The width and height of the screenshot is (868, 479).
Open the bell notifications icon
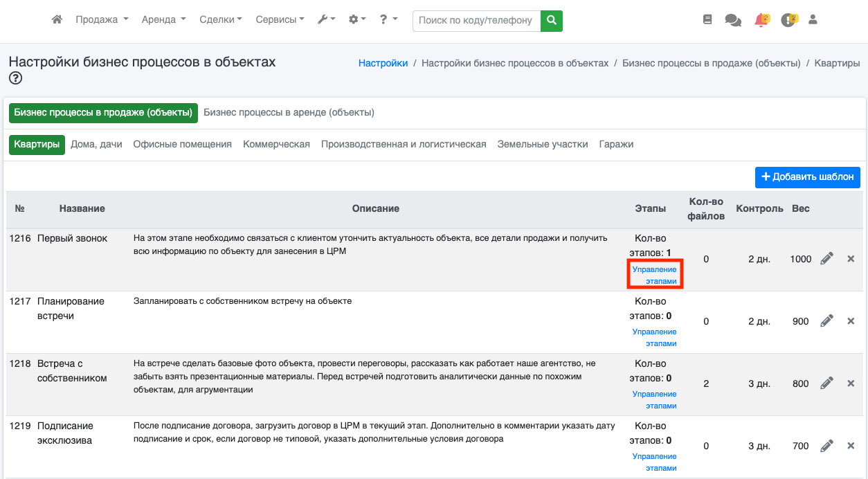761,20
